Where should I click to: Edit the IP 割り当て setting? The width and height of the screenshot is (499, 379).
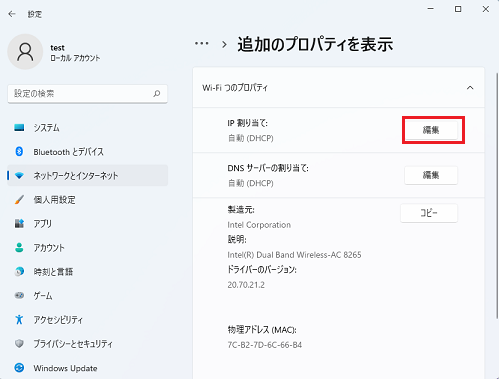tap(431, 130)
